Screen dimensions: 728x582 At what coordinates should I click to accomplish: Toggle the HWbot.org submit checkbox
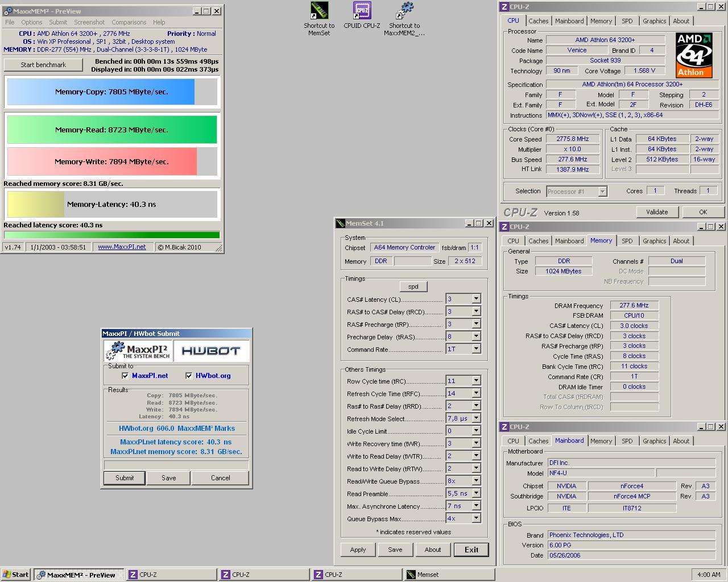click(189, 376)
